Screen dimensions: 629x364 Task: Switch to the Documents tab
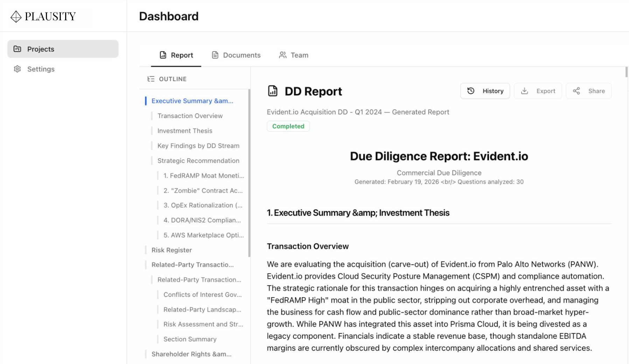(x=236, y=55)
